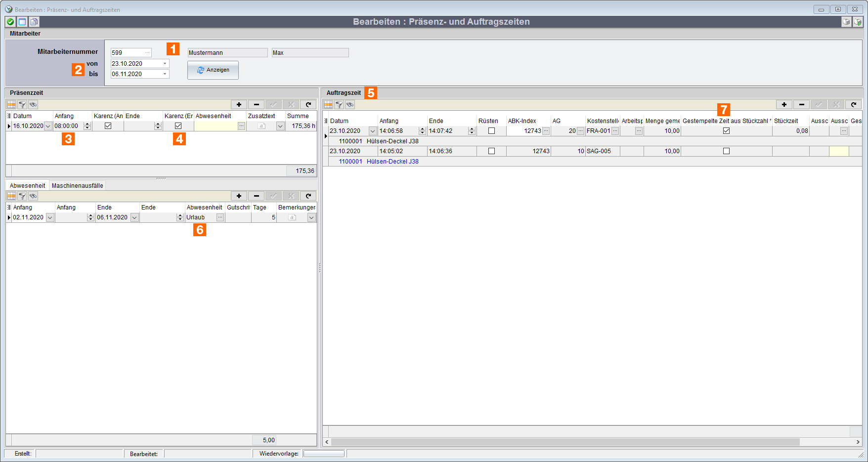
Task: Open Zusatztext dropdown in Präsenzzeit row
Action: (280, 126)
